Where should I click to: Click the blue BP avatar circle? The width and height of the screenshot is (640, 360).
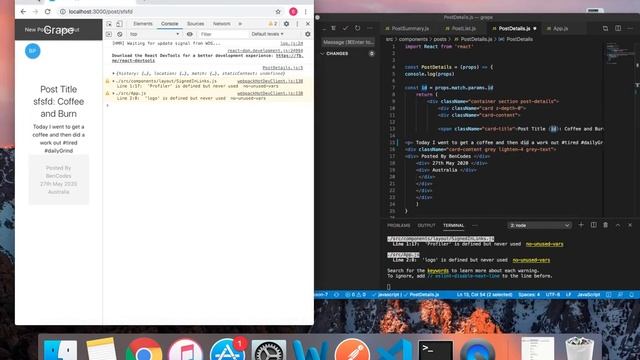coord(33,51)
